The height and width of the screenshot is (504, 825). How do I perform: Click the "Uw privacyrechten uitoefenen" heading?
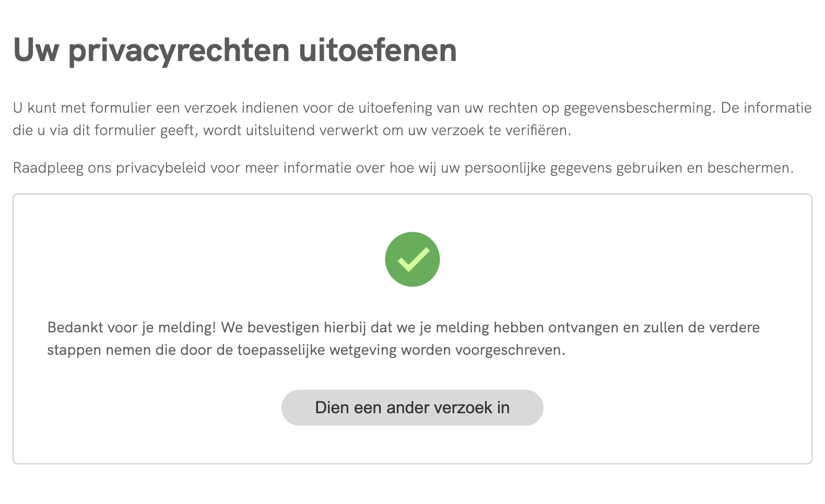coord(235,51)
